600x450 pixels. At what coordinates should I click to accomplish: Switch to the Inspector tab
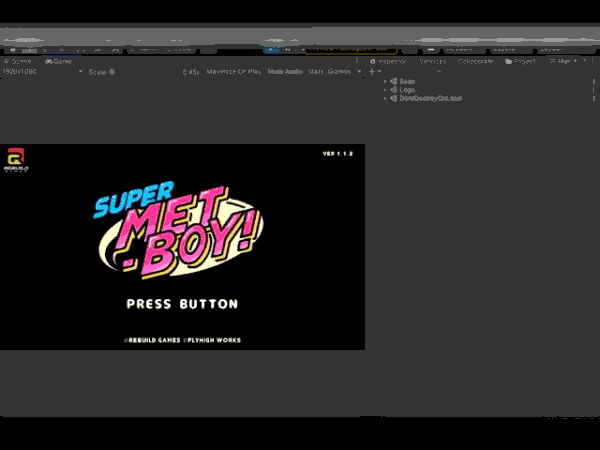(x=388, y=61)
